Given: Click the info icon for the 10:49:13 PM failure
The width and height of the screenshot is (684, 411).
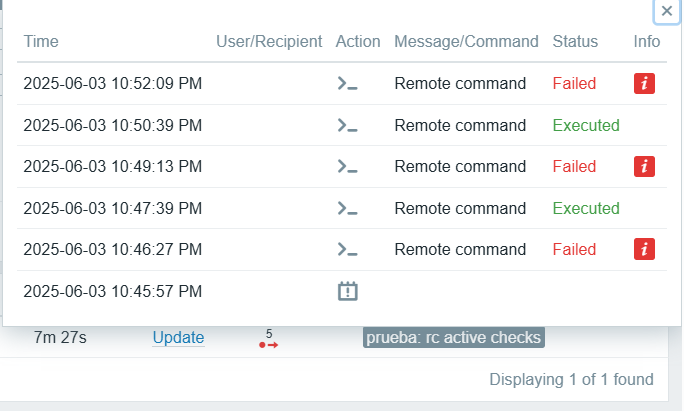Looking at the screenshot, I should 645,167.
